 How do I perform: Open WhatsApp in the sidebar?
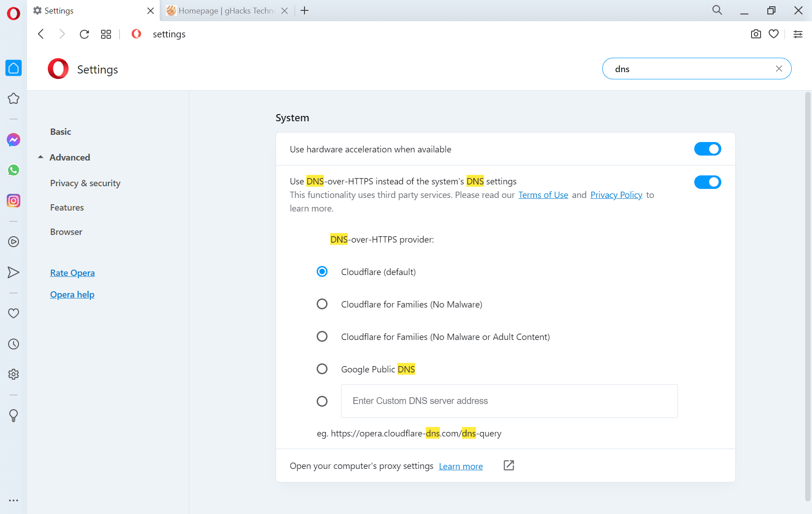14,170
